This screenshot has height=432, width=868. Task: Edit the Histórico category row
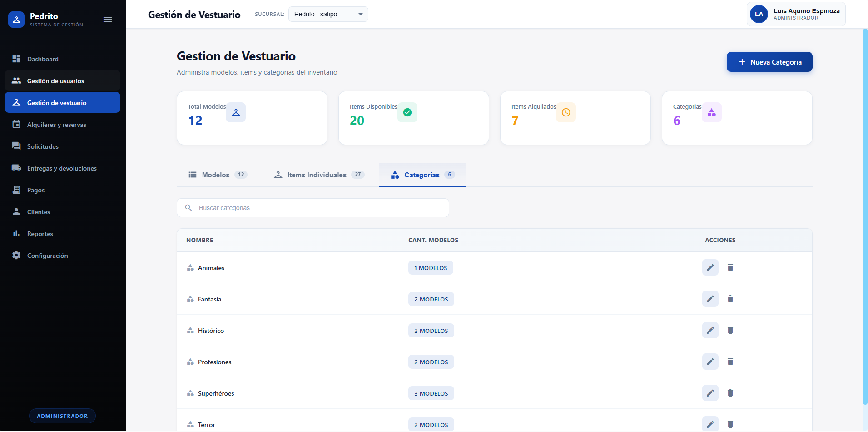tap(710, 330)
